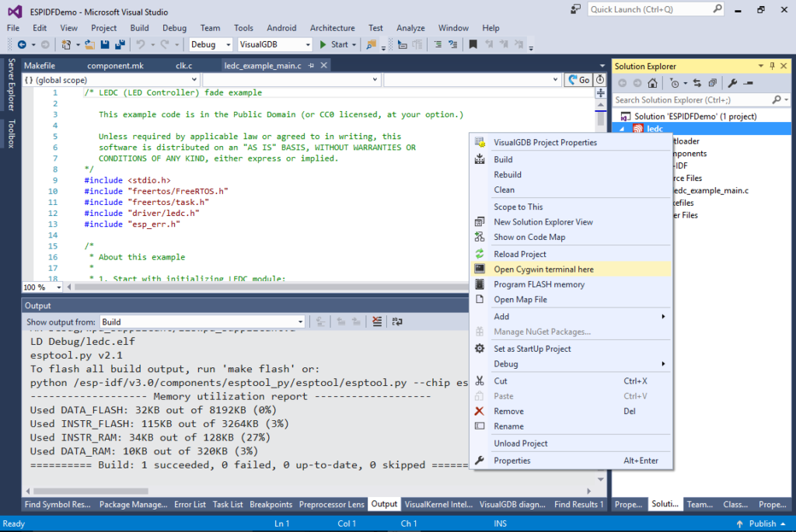This screenshot has width=796, height=532.
Task: Click the bookmark icon in the toolbar
Action: [473, 44]
